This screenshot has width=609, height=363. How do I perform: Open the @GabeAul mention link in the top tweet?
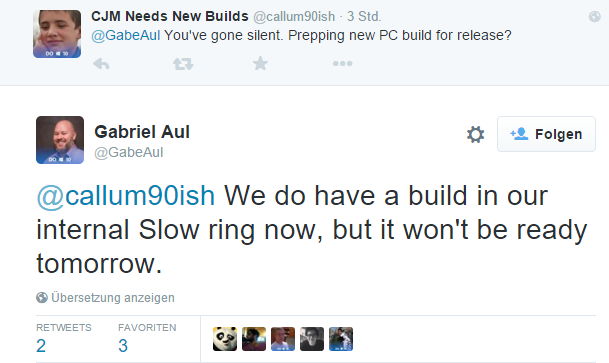125,35
